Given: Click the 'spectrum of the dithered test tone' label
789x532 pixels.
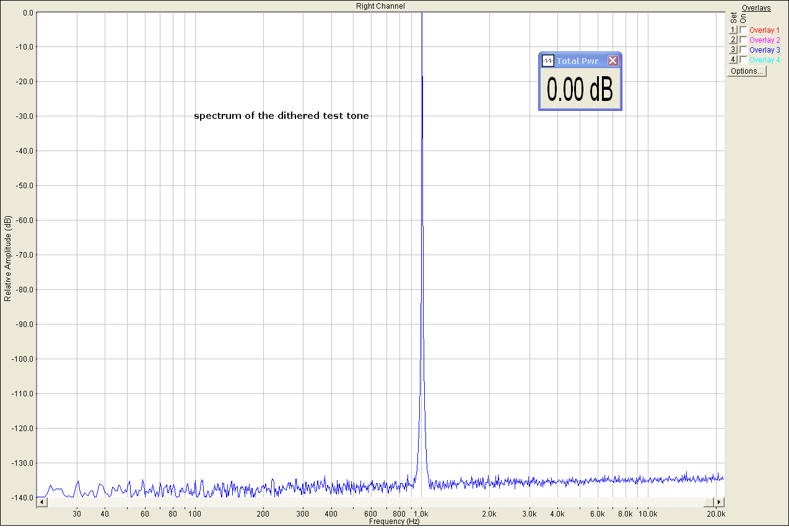Looking at the screenshot, I should point(281,116).
